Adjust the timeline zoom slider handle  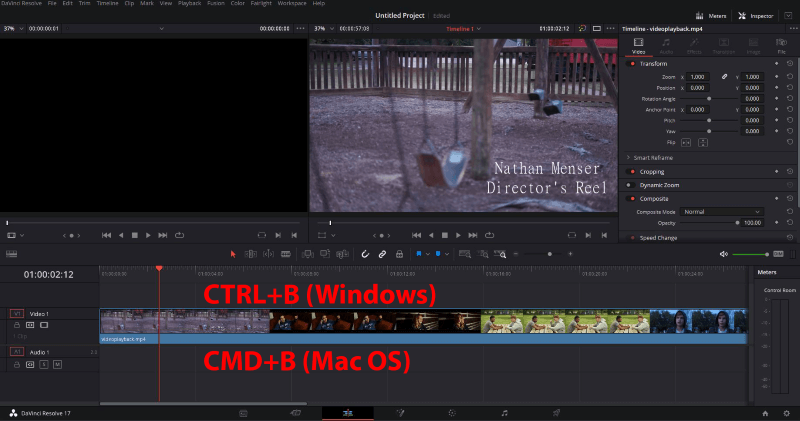pos(549,254)
